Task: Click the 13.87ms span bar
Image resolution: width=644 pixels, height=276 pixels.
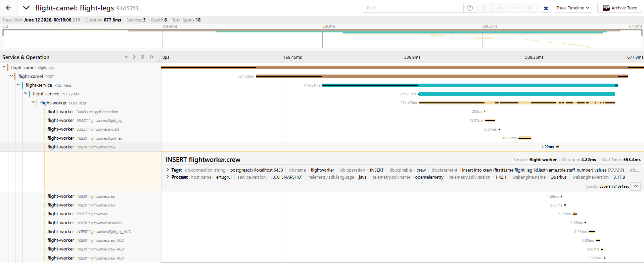Action: tap(490, 120)
